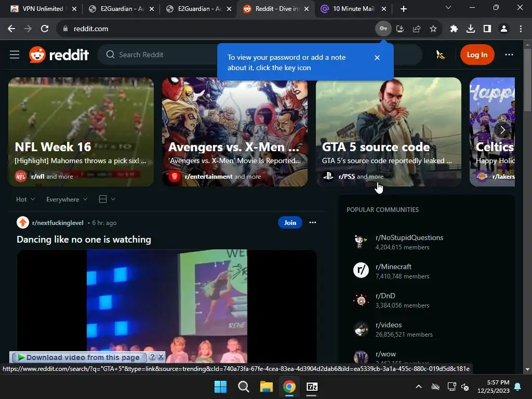
Task: Open the Chrome profile icon
Action: coord(504,29)
